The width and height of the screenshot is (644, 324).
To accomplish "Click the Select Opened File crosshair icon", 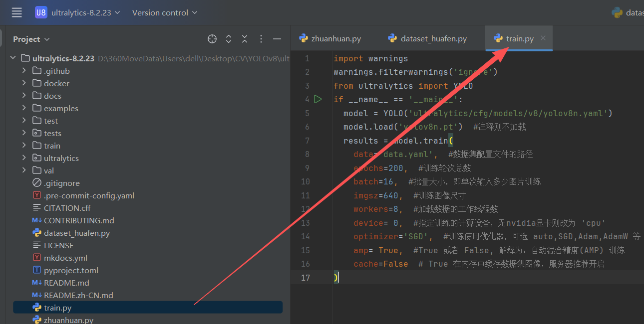I will [212, 39].
